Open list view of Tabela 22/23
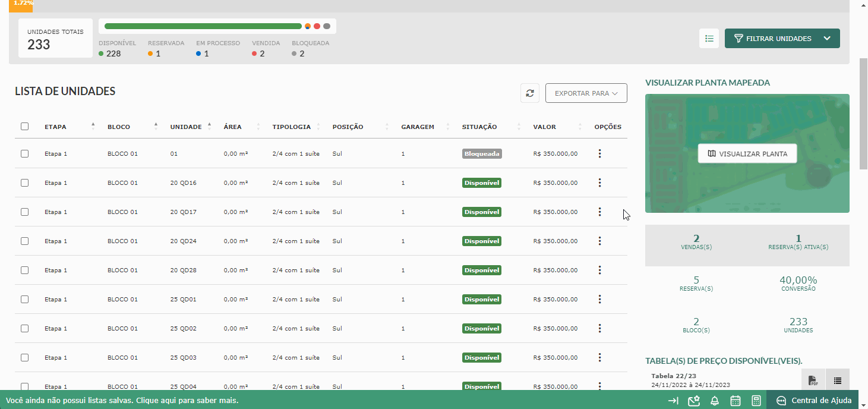 tap(837, 380)
